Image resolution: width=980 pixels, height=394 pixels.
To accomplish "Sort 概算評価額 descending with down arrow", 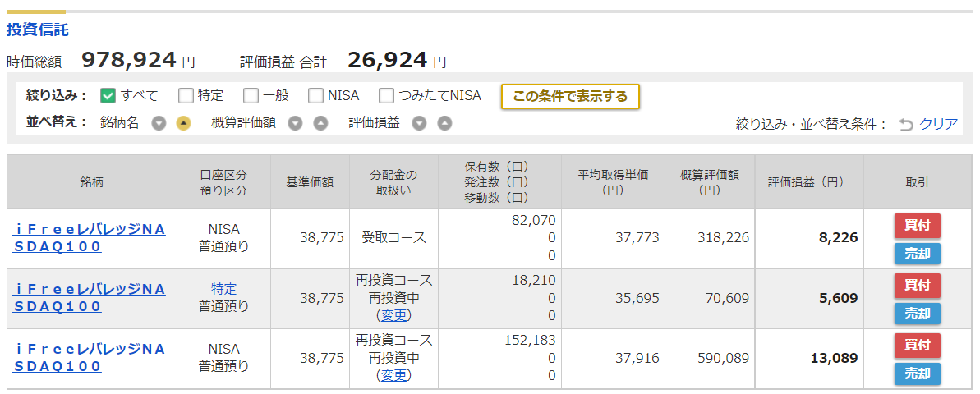I will [x=295, y=124].
